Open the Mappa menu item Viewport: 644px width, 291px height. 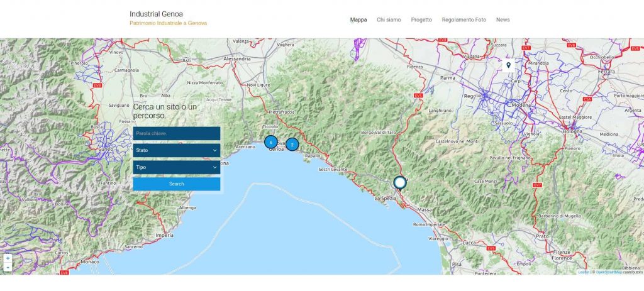coord(358,19)
